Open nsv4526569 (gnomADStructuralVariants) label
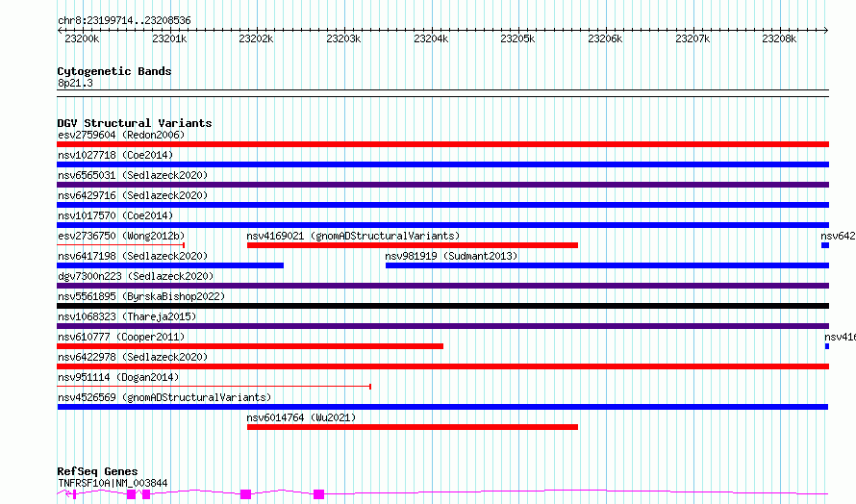This screenshot has width=856, height=504. point(164,397)
